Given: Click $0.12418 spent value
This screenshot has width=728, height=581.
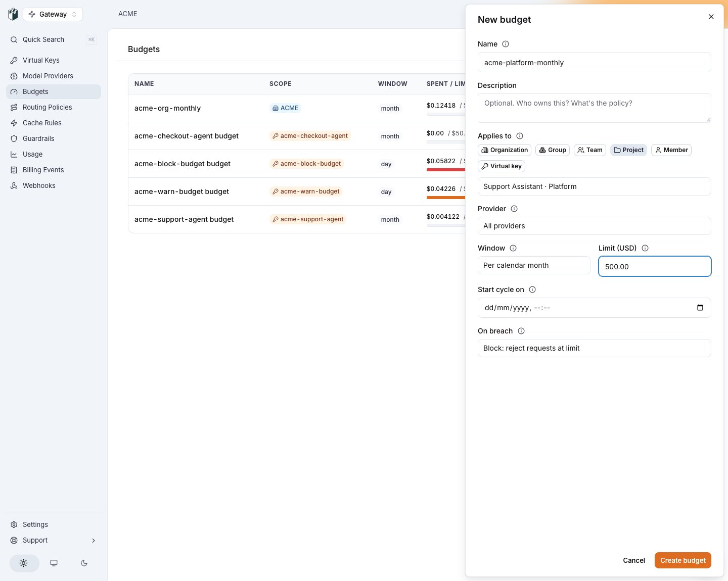Looking at the screenshot, I should pos(441,106).
